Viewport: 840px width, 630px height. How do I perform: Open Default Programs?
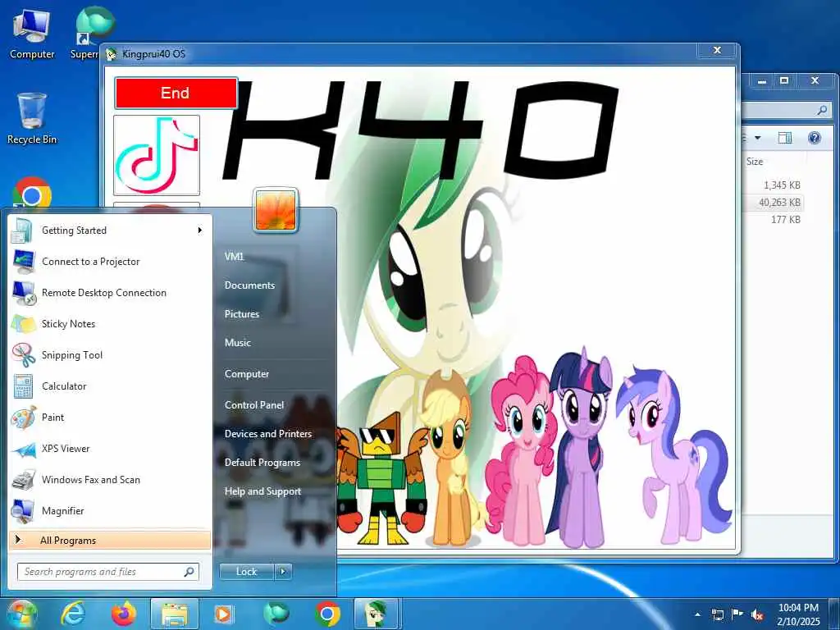(262, 463)
